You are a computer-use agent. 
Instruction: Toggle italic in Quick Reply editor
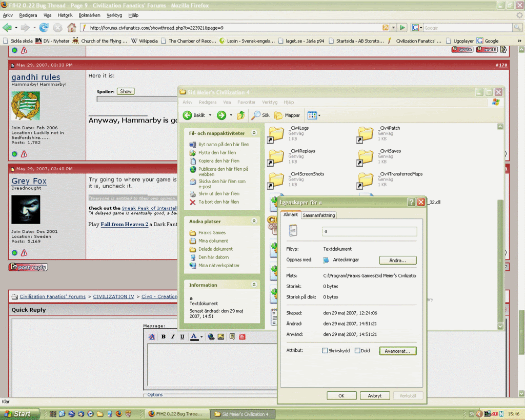coord(173,336)
